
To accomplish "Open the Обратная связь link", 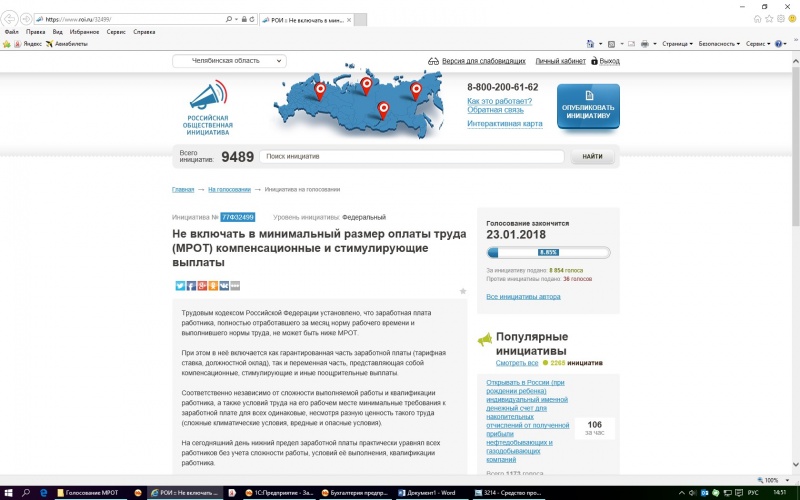I will coord(495,110).
